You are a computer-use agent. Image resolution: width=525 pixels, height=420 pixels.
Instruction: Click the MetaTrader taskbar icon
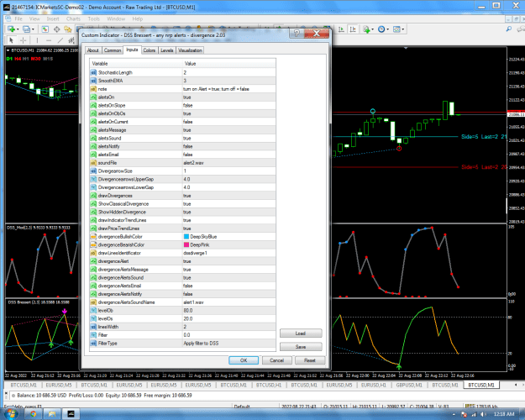(71, 414)
